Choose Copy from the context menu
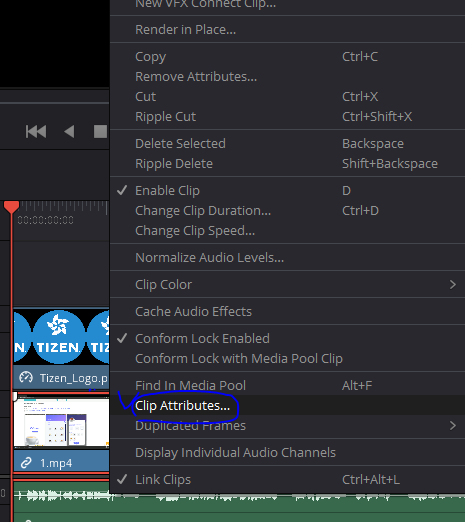Screen dimensions: 465x522 [287, 57]
